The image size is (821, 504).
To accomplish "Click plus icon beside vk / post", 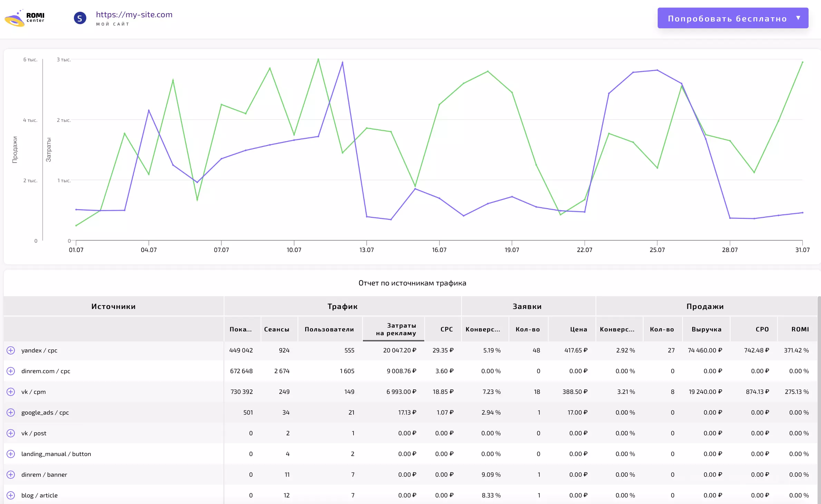I will (x=11, y=433).
